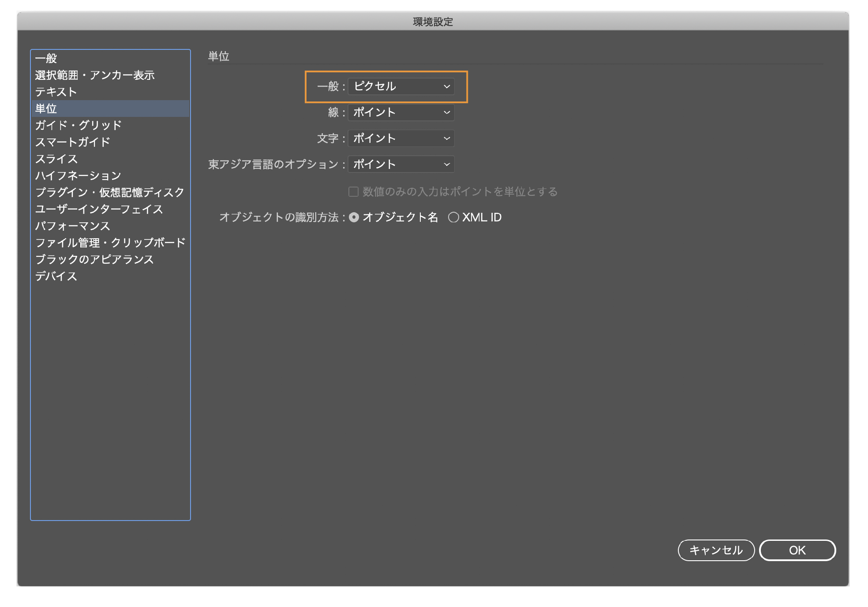The height and width of the screenshot is (607, 868).
Task: Open ユーザーインターフェイス category
Action: tap(110, 209)
